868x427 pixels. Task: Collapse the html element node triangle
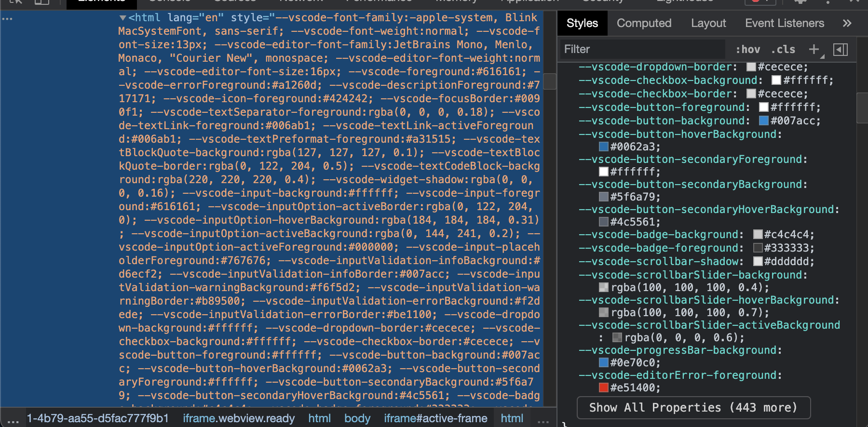pyautogui.click(x=123, y=18)
